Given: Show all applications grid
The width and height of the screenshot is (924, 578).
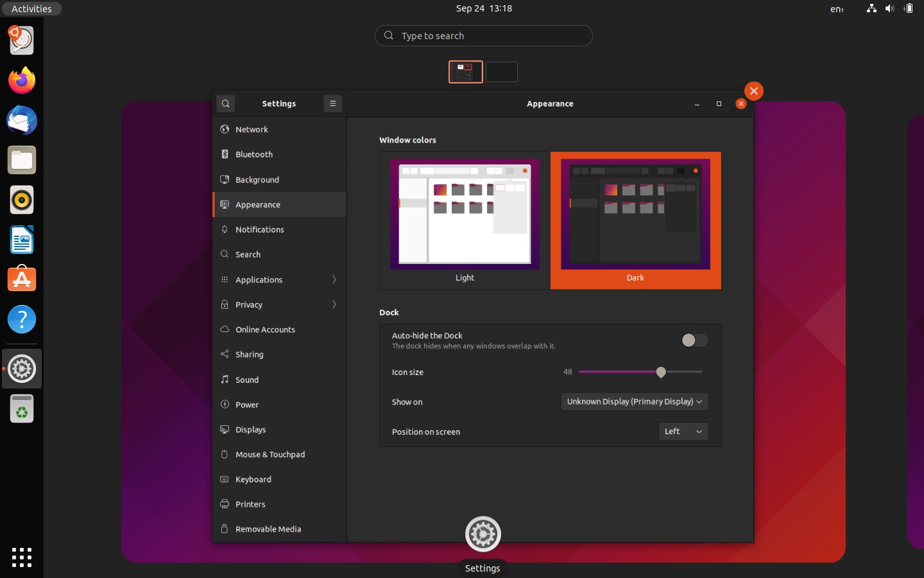Looking at the screenshot, I should pyautogui.click(x=22, y=557).
